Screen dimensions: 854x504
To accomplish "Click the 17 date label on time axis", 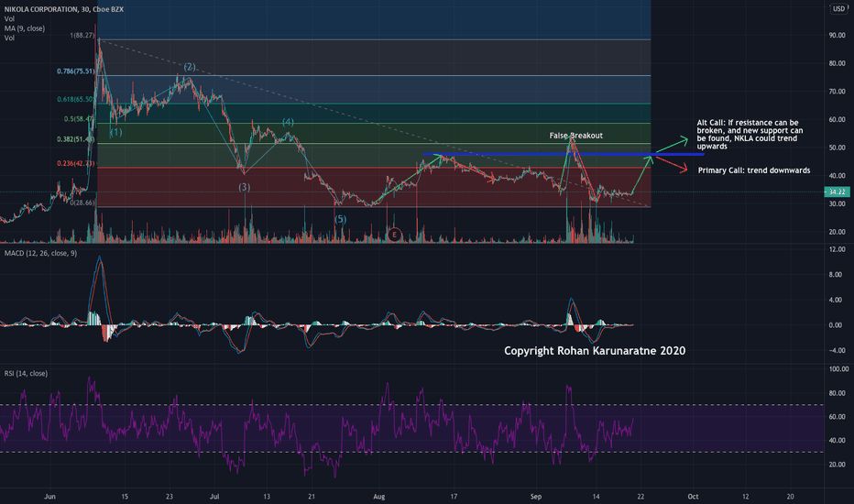I will click(454, 497).
